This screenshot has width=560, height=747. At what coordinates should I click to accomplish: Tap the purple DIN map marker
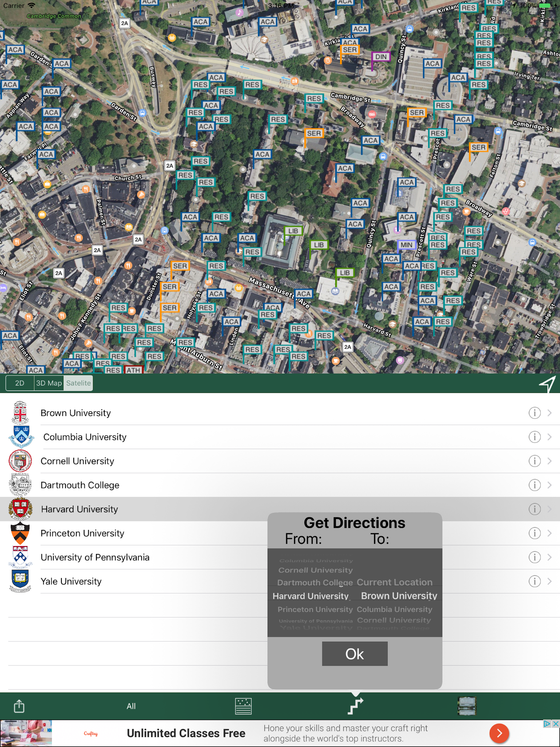pyautogui.click(x=381, y=57)
